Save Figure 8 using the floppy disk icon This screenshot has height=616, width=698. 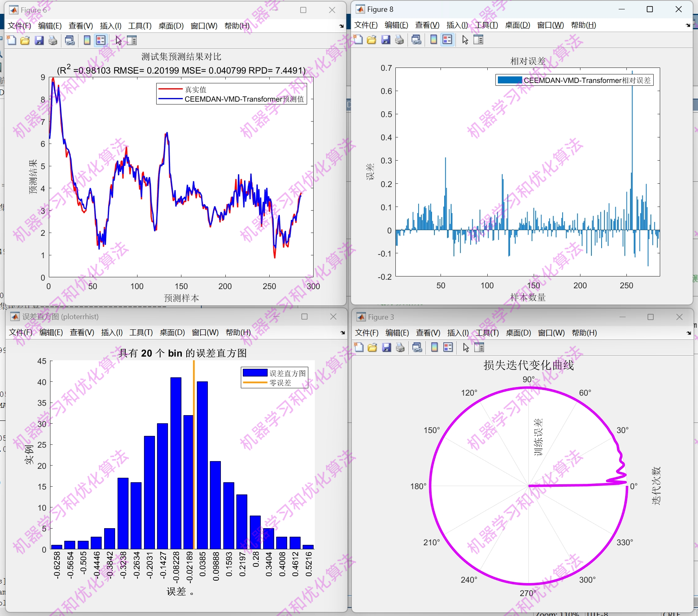[386, 39]
